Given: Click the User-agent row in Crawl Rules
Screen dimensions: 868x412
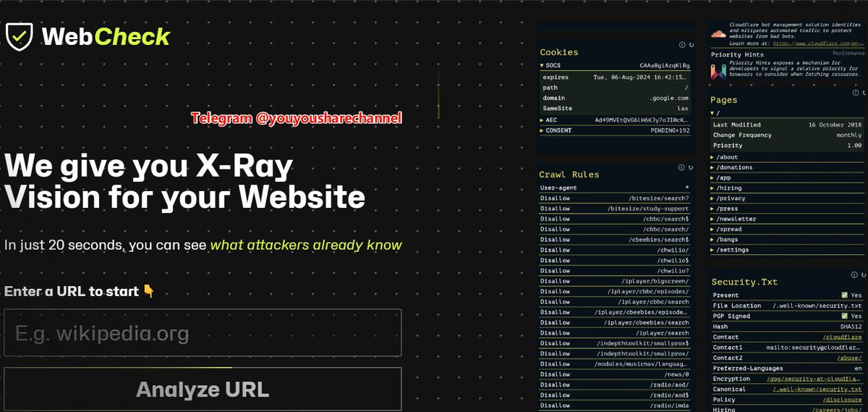Looking at the screenshot, I should pyautogui.click(x=615, y=188).
